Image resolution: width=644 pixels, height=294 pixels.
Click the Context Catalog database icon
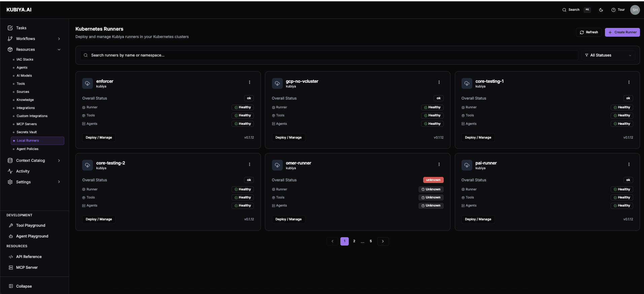coord(10,160)
